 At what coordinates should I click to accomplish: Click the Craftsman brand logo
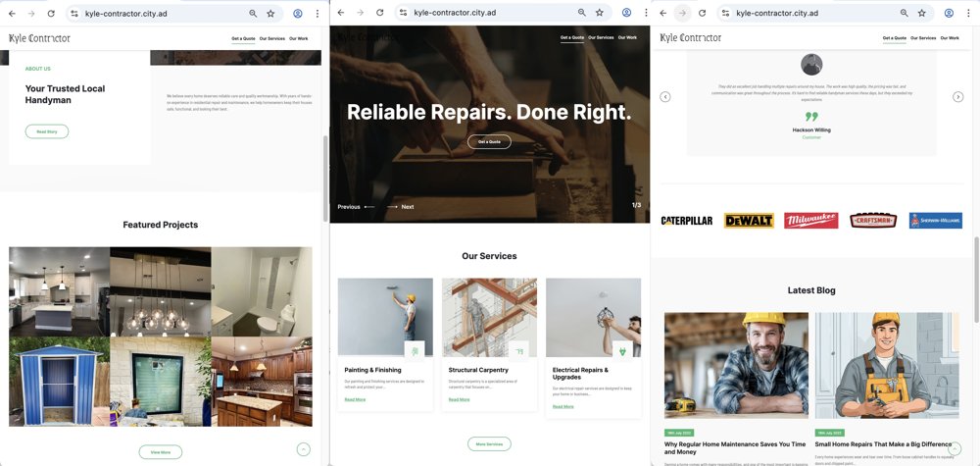click(873, 221)
